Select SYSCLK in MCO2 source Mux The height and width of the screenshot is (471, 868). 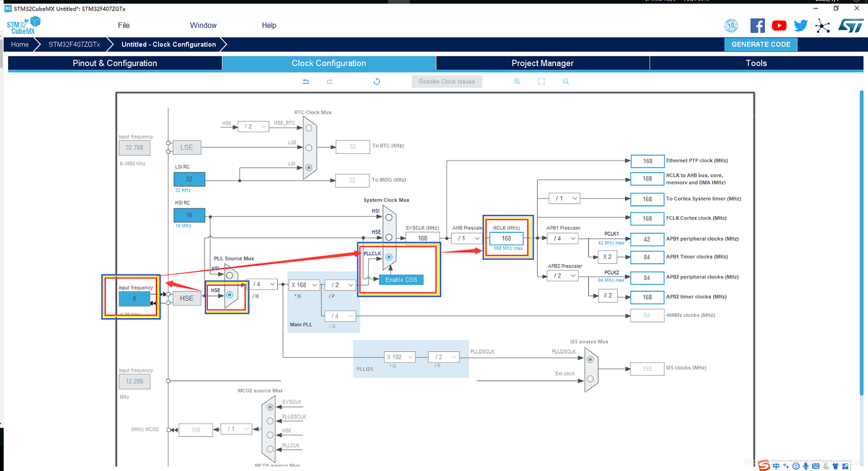pyautogui.click(x=270, y=407)
